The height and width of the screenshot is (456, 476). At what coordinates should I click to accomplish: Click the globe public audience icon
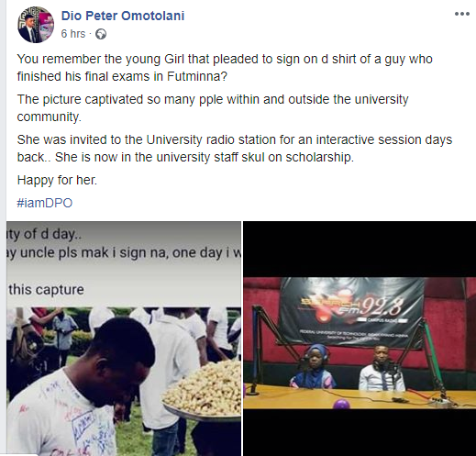pos(101,34)
